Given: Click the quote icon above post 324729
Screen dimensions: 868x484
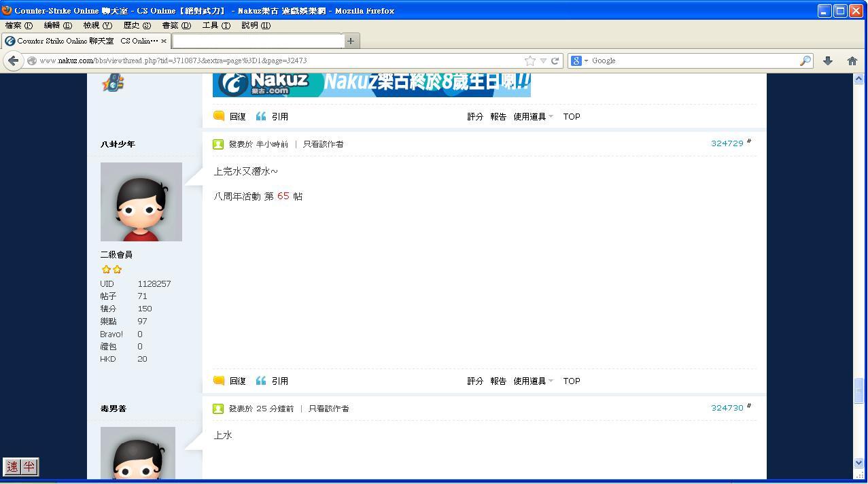Looking at the screenshot, I should click(261, 116).
